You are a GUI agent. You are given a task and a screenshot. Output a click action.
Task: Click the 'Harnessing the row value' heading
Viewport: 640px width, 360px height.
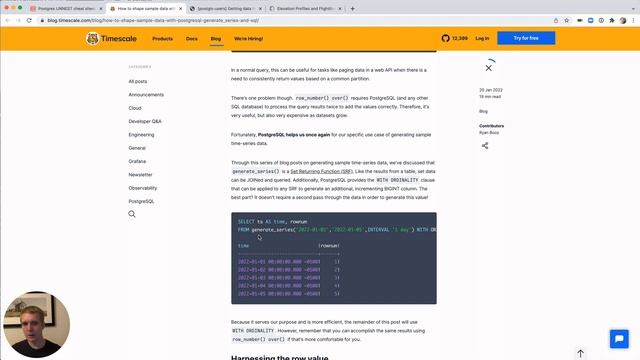click(x=279, y=358)
